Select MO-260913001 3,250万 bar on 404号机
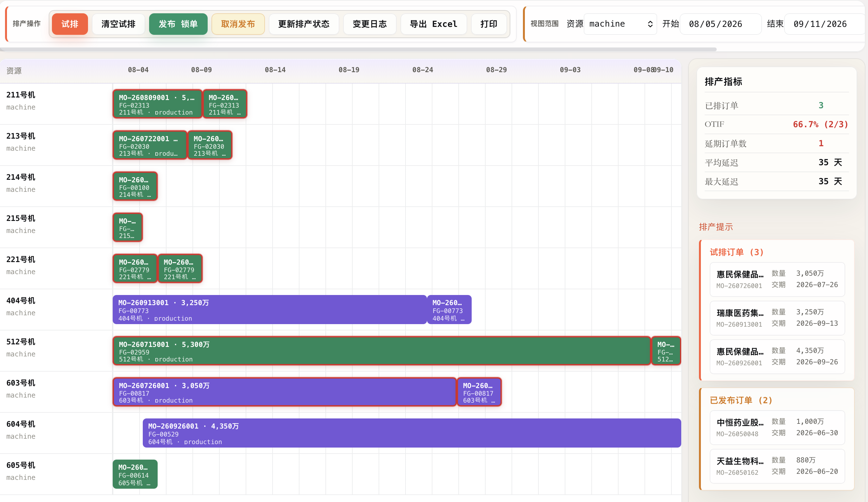 [x=270, y=310]
